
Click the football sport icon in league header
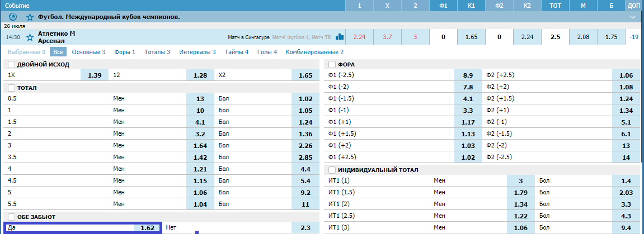[x=13, y=17]
